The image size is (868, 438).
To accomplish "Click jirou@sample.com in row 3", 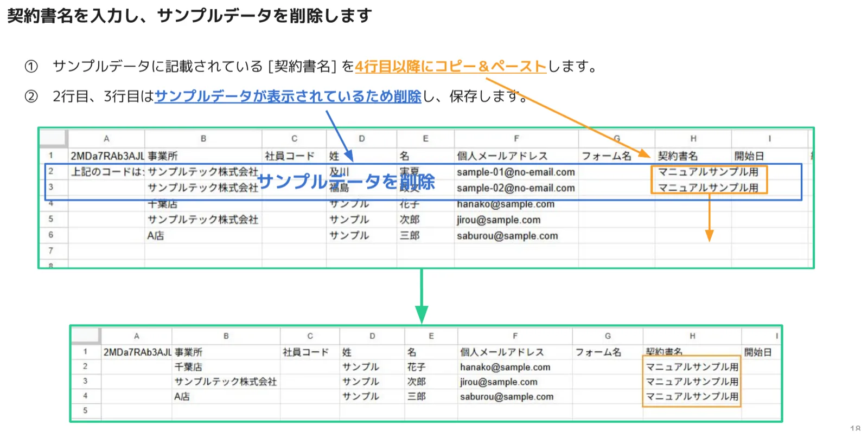I will coord(499,382).
